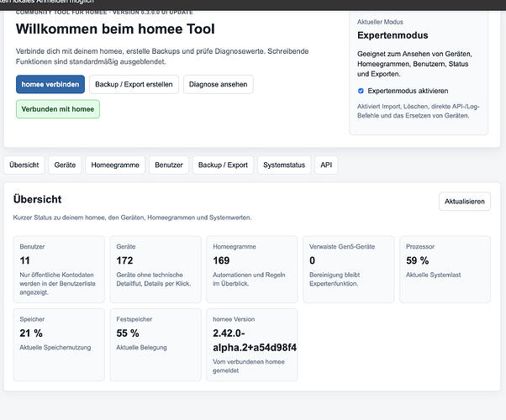Screen dimensions: 506x420
Task: Click the Aktuelle Speichernutzung label
Action: point(55,348)
